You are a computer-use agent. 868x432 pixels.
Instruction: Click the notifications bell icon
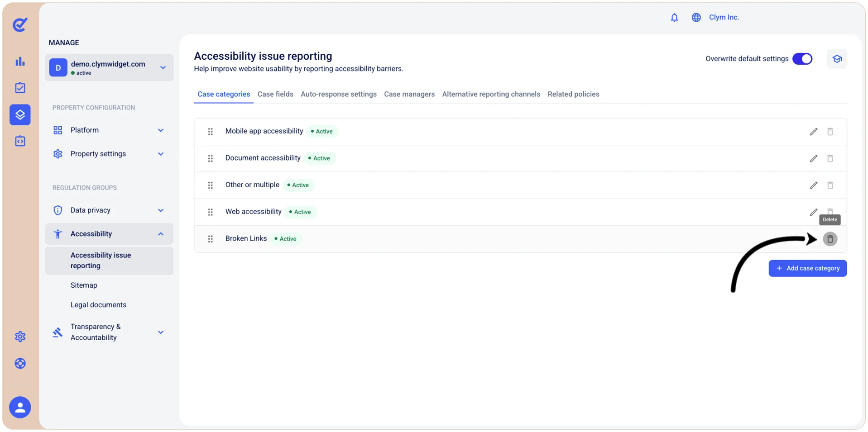(674, 18)
